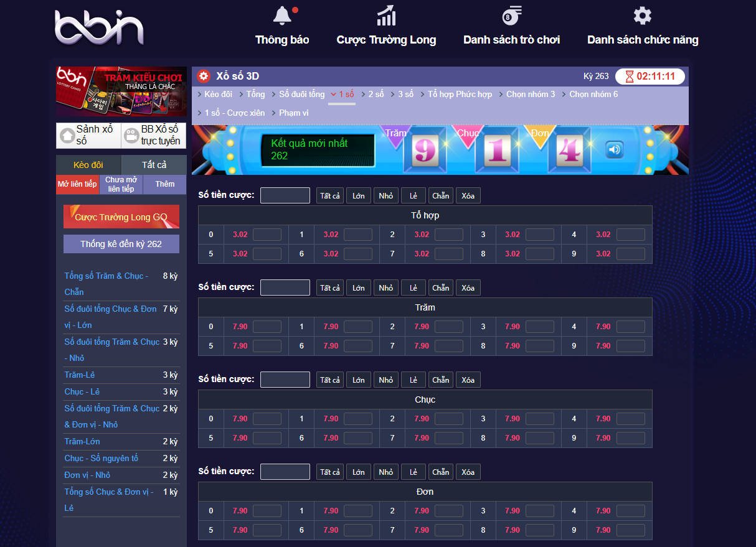Screen dimensions: 756x547
Task: Open the Thông báo bell icon
Action: point(282,16)
